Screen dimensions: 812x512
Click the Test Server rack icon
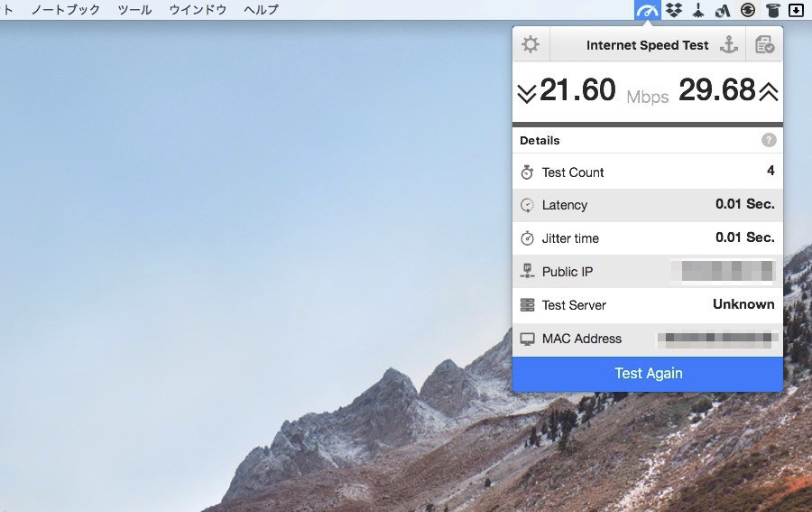[x=527, y=304]
